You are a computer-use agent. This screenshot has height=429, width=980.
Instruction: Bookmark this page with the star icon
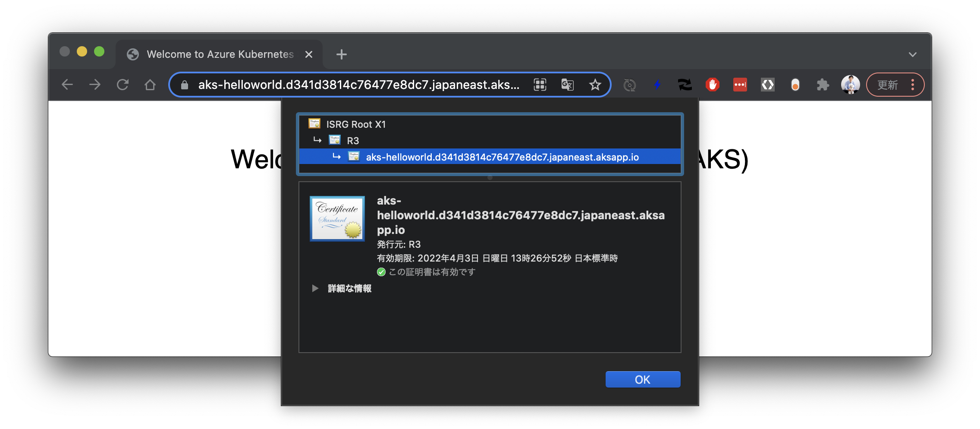595,85
